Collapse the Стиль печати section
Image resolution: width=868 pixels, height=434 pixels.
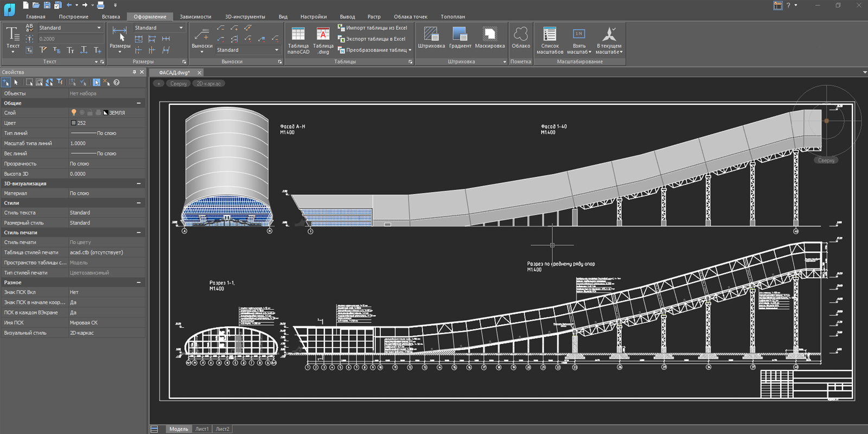[138, 232]
